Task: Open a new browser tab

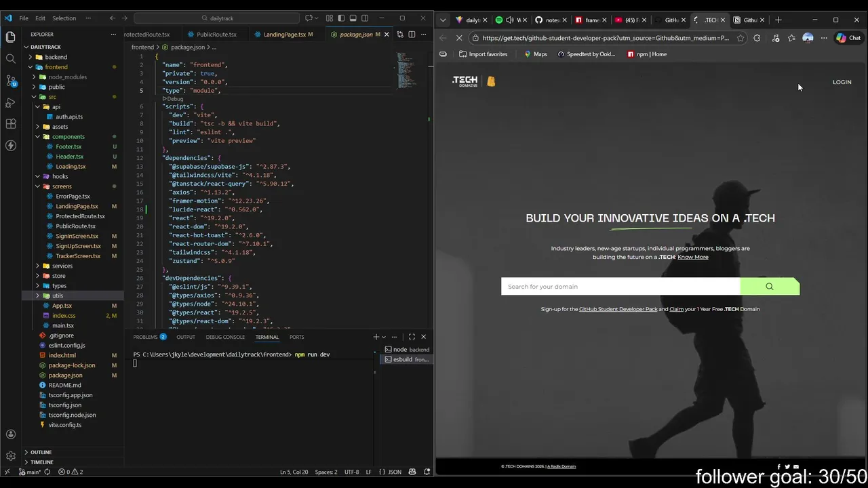Action: point(778,20)
